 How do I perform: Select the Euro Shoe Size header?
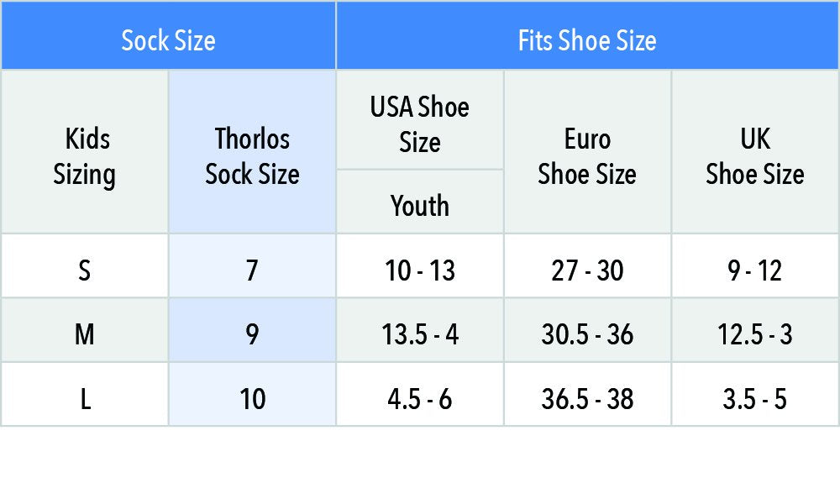(x=587, y=156)
